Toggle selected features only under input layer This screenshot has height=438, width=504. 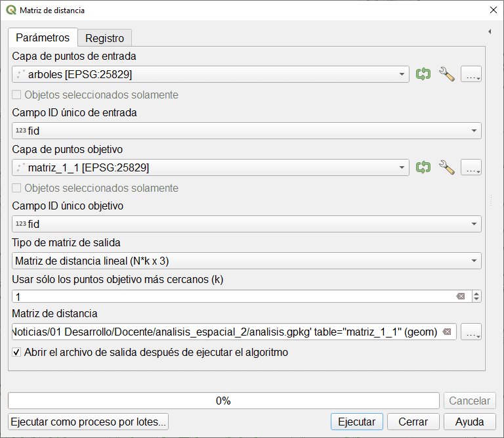(17, 95)
